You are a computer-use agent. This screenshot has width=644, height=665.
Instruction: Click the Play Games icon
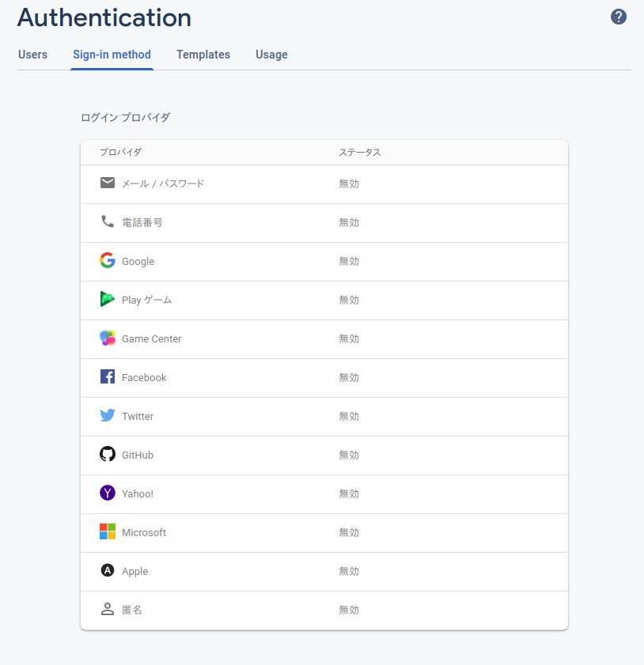[x=108, y=299]
